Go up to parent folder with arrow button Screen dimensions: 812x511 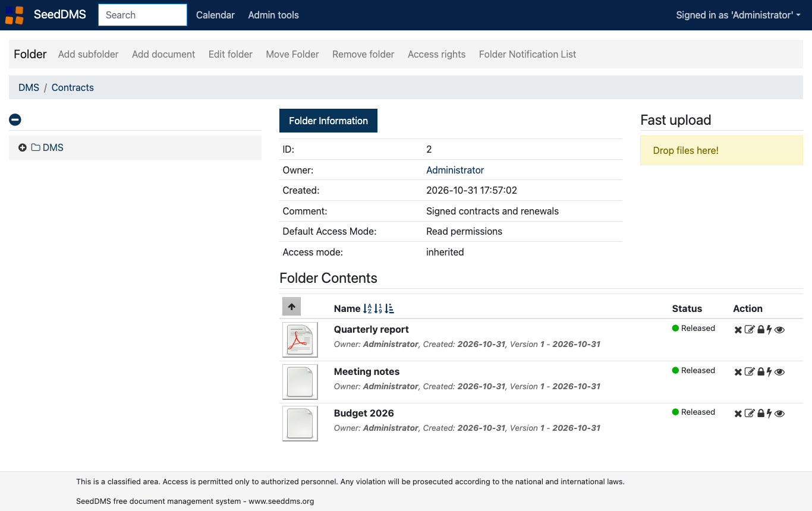coord(291,307)
